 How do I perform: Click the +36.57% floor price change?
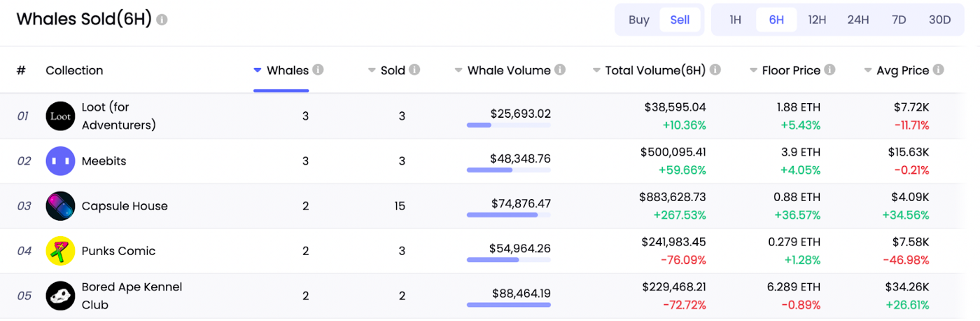pos(797,214)
